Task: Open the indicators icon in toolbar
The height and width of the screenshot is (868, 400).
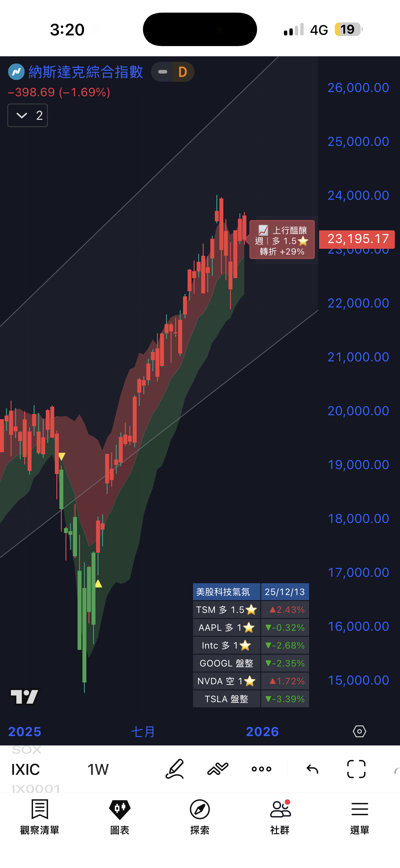Action: click(218, 769)
